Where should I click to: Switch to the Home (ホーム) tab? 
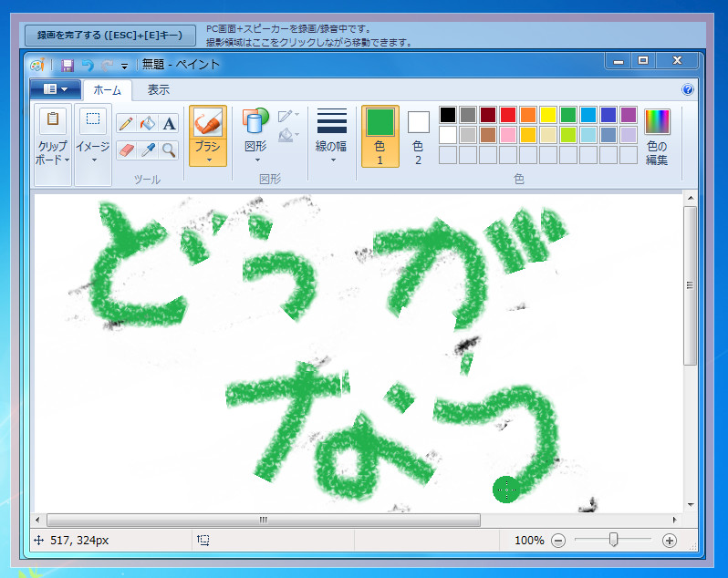pos(108,90)
